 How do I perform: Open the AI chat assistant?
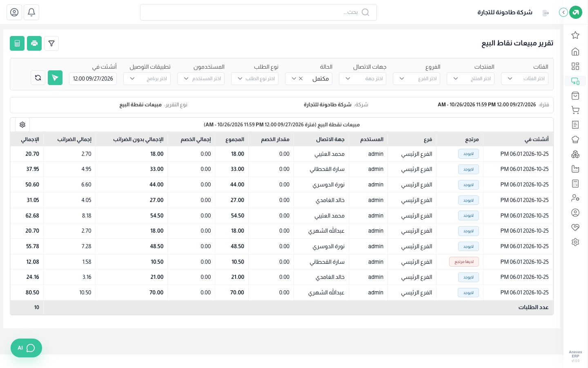(x=26, y=348)
